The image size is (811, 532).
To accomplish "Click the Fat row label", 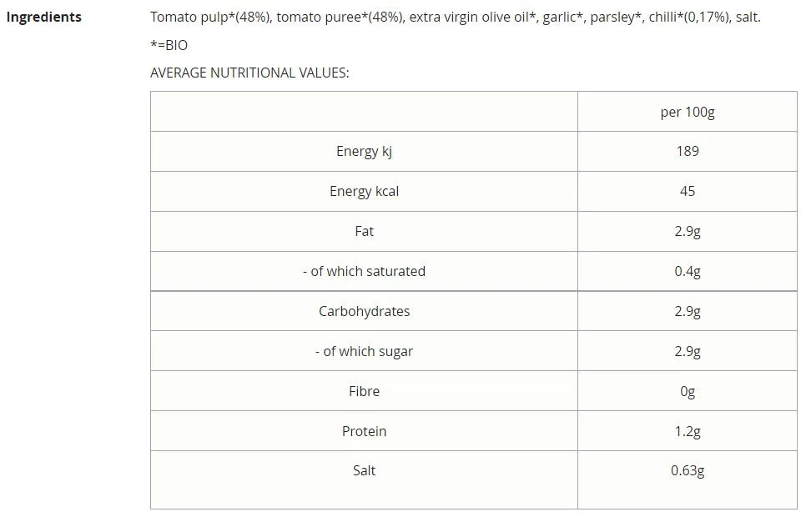I will (x=364, y=231).
